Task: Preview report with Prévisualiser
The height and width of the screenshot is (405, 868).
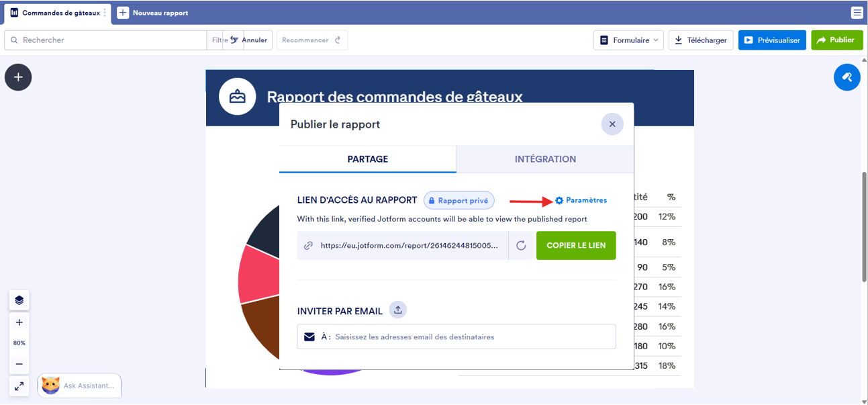Action: click(x=773, y=40)
